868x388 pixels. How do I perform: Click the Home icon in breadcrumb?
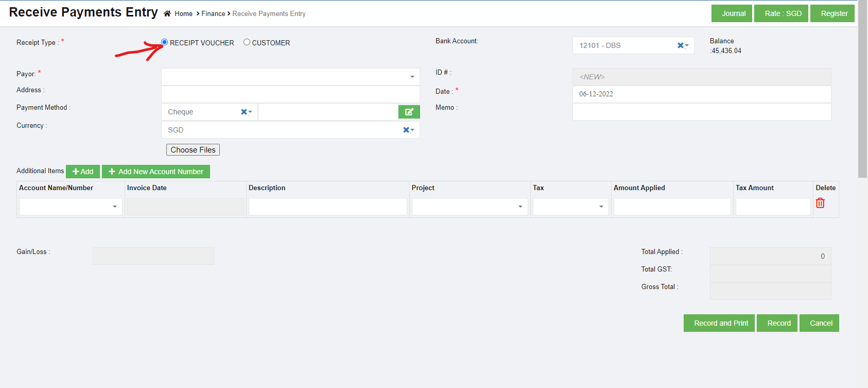[x=167, y=14]
